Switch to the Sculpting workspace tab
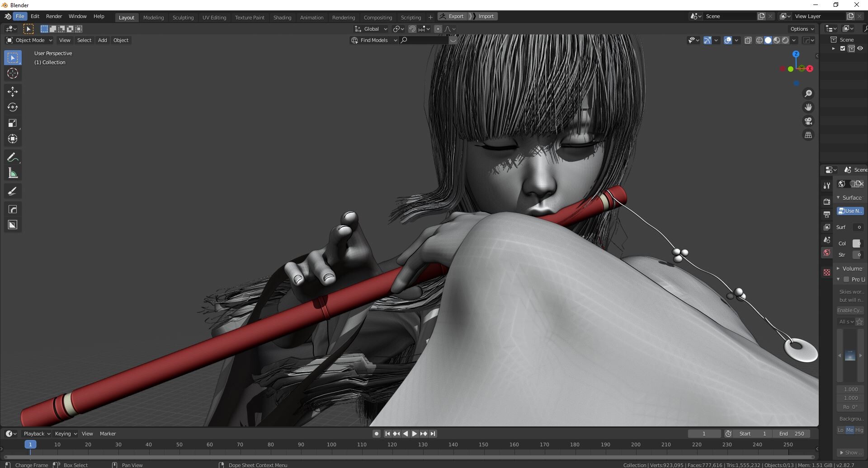This screenshot has height=468, width=868. (x=183, y=18)
